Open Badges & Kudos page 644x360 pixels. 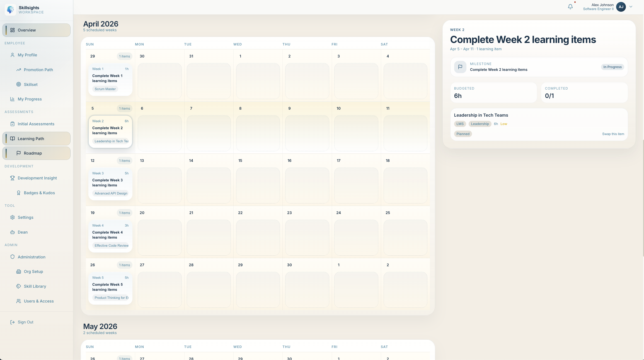[39, 193]
